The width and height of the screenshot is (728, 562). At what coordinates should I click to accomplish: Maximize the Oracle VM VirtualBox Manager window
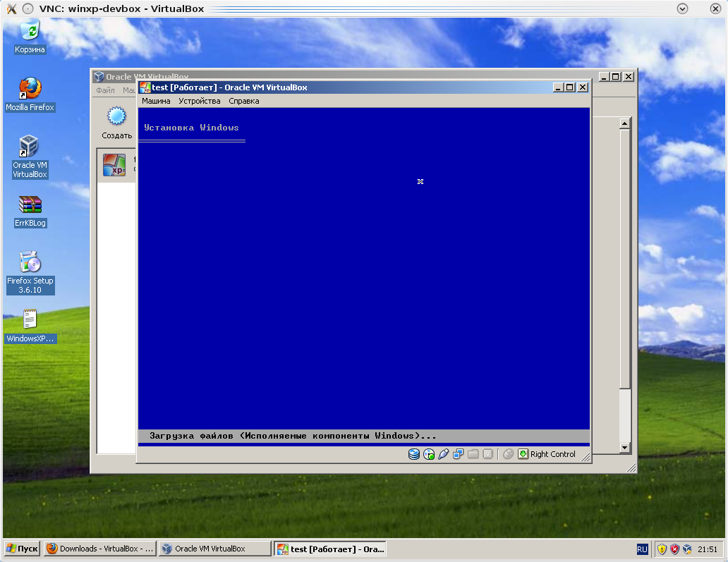(616, 77)
